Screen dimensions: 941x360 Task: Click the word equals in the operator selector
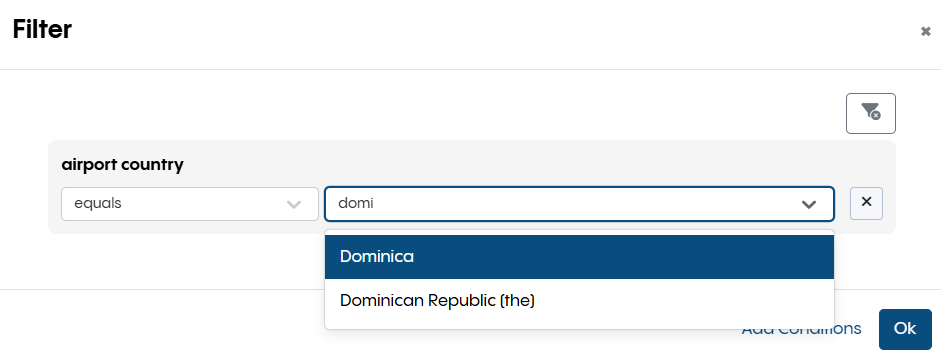[x=98, y=204]
